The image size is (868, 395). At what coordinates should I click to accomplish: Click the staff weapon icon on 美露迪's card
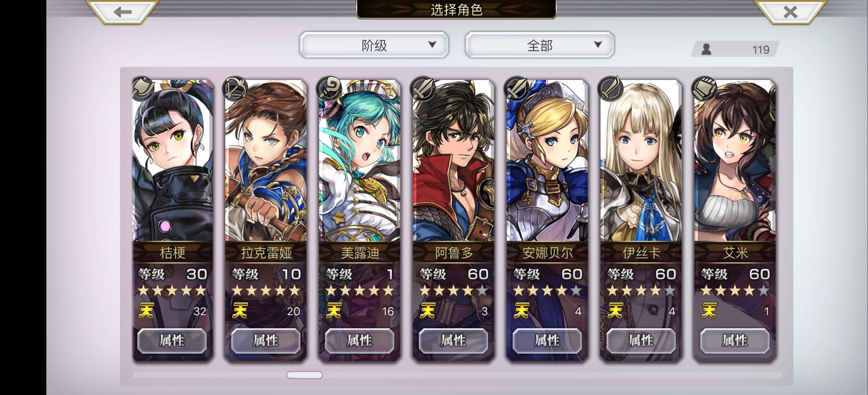(x=328, y=88)
